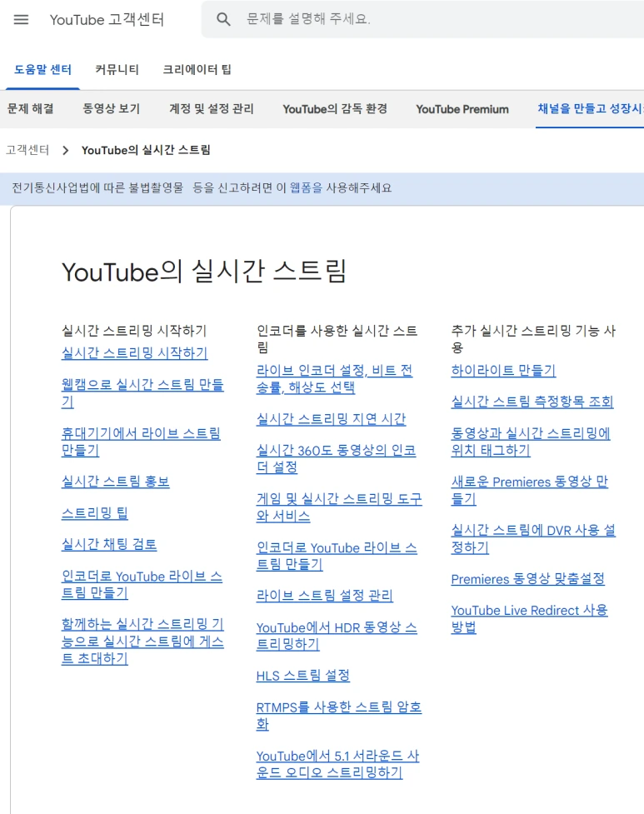Viewport: 644px width, 814px height.
Task: Select the 계정 및 설정 관리 tab
Action: (x=212, y=108)
